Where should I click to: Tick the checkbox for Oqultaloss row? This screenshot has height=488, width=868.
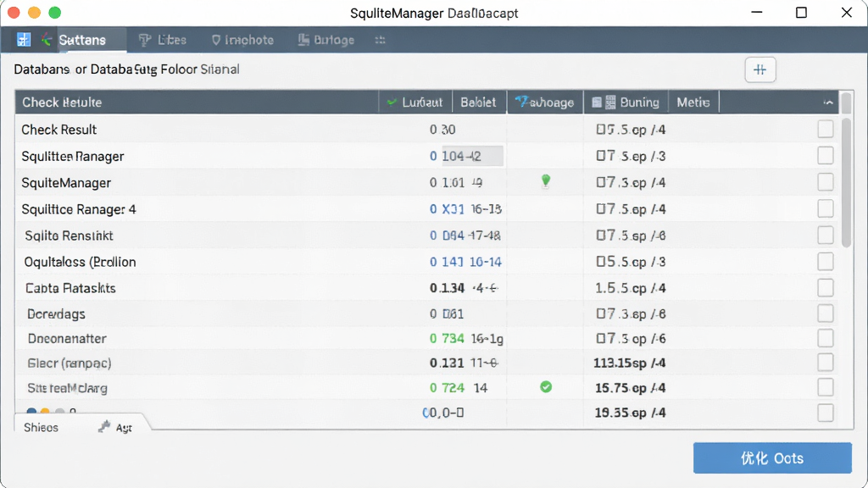pyautogui.click(x=826, y=261)
